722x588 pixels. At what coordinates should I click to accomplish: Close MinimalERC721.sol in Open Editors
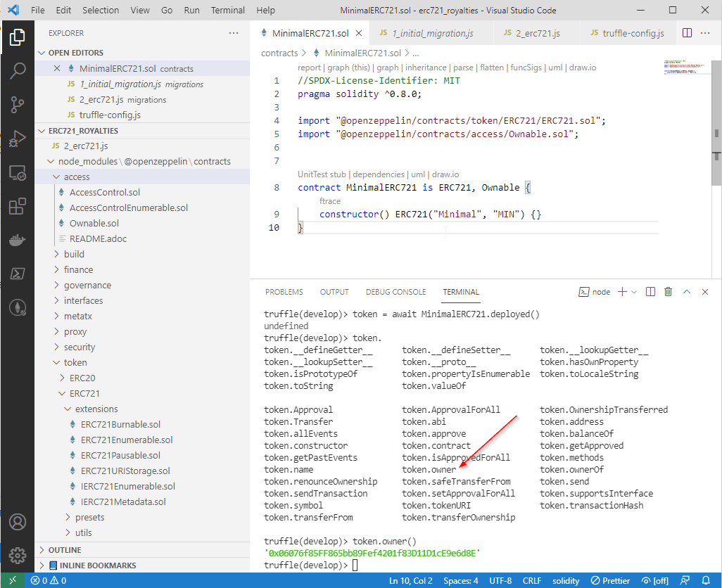56,68
